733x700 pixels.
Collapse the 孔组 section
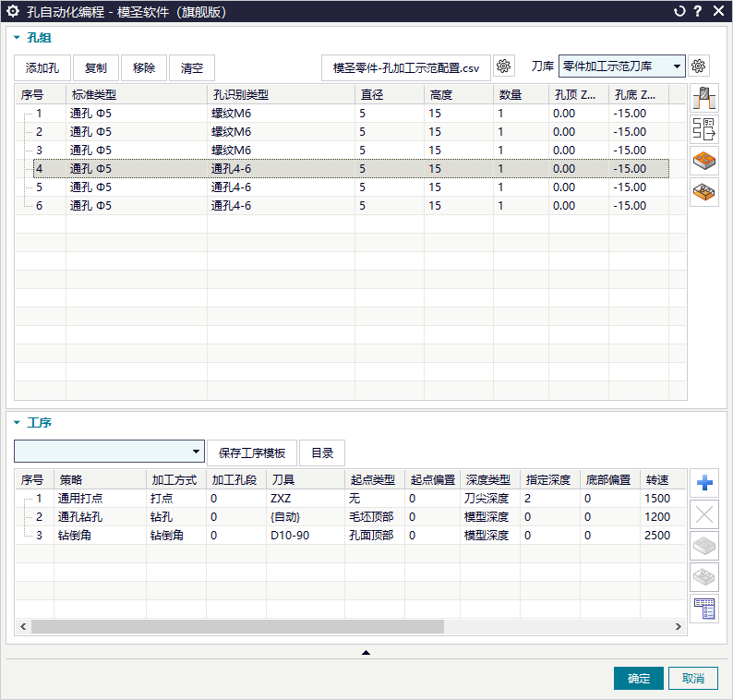[x=17, y=38]
